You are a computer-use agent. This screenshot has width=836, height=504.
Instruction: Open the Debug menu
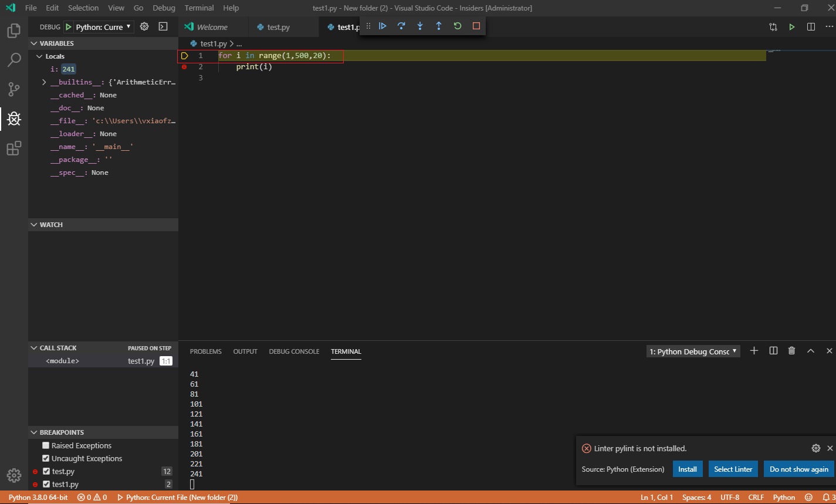click(x=164, y=8)
